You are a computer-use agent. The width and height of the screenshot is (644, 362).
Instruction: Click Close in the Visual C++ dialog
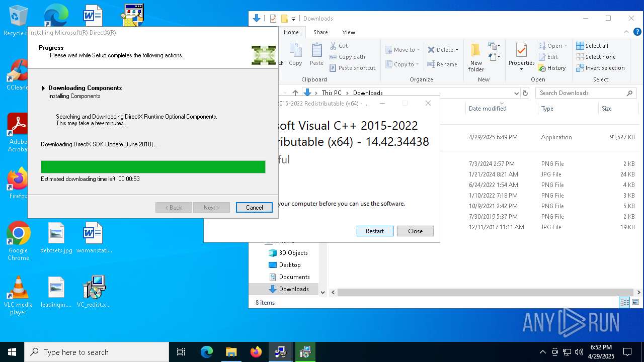(415, 231)
